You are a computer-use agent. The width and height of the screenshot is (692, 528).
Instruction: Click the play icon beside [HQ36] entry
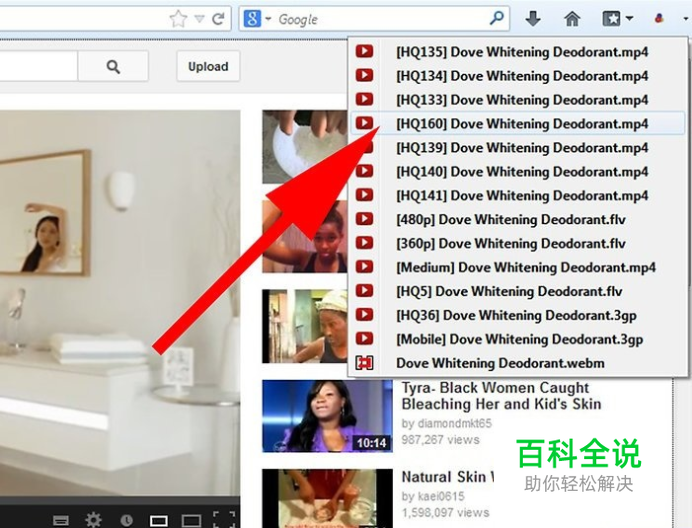[x=365, y=314]
